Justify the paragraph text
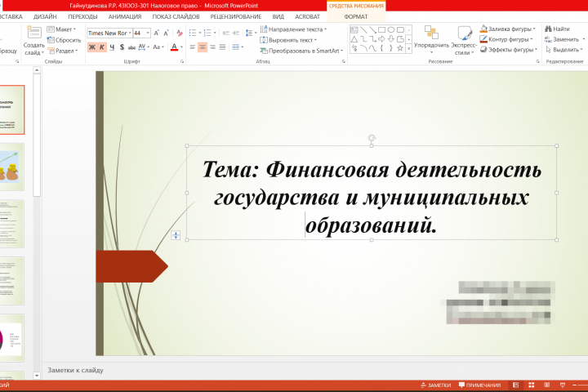Screen dimensions: 588x392 click(222, 47)
